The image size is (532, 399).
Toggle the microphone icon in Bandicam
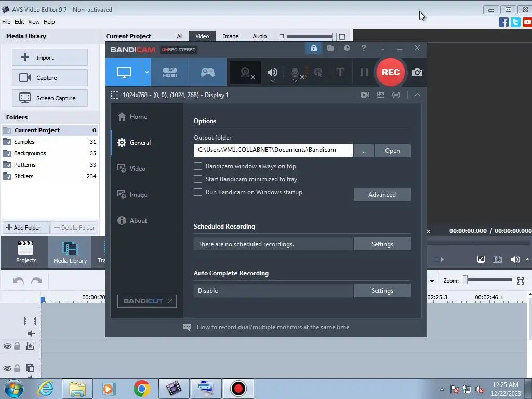(295, 73)
